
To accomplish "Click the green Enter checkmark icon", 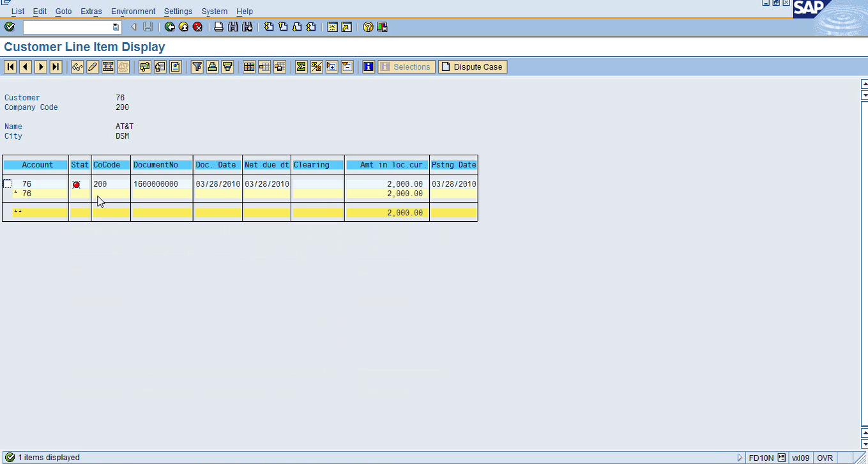I will 9,27.
